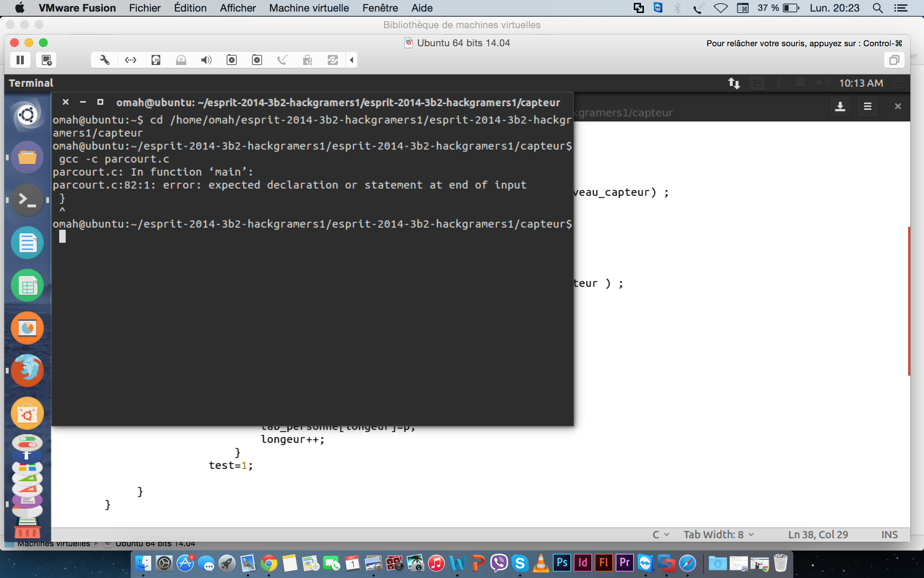The image size is (924, 578).
Task: Click the gedit vertical scrollbar on the right edge
Action: point(909,301)
